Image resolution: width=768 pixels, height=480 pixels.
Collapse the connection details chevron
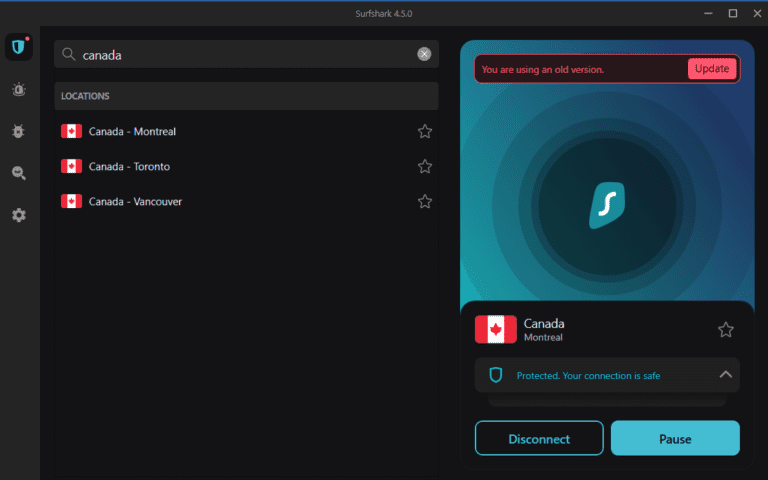pyautogui.click(x=726, y=375)
